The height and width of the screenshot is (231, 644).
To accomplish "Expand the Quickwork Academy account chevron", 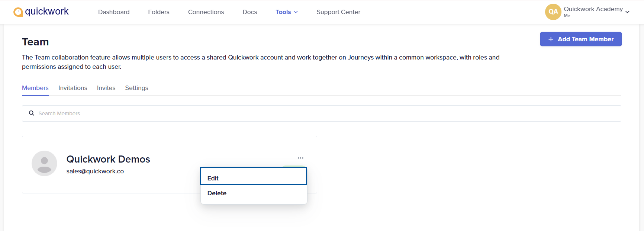I will [627, 12].
